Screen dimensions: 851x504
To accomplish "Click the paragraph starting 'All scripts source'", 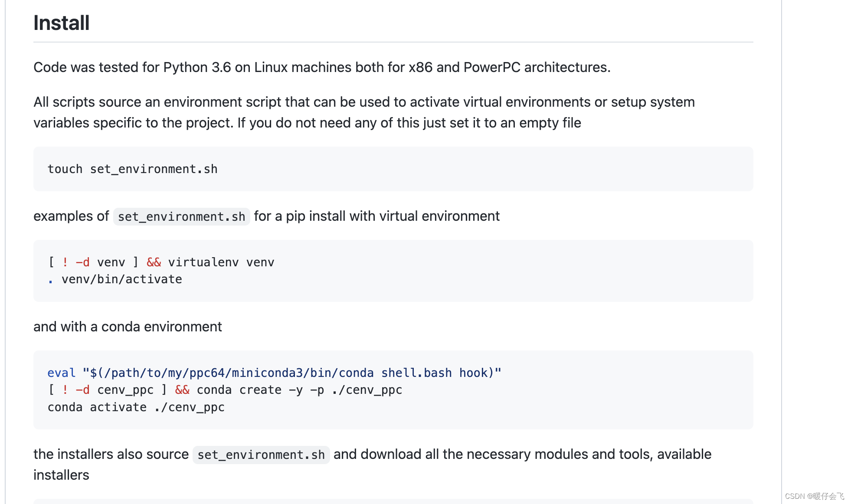I will point(364,112).
